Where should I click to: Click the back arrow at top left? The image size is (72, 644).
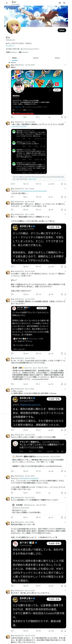(x=7, y=3)
